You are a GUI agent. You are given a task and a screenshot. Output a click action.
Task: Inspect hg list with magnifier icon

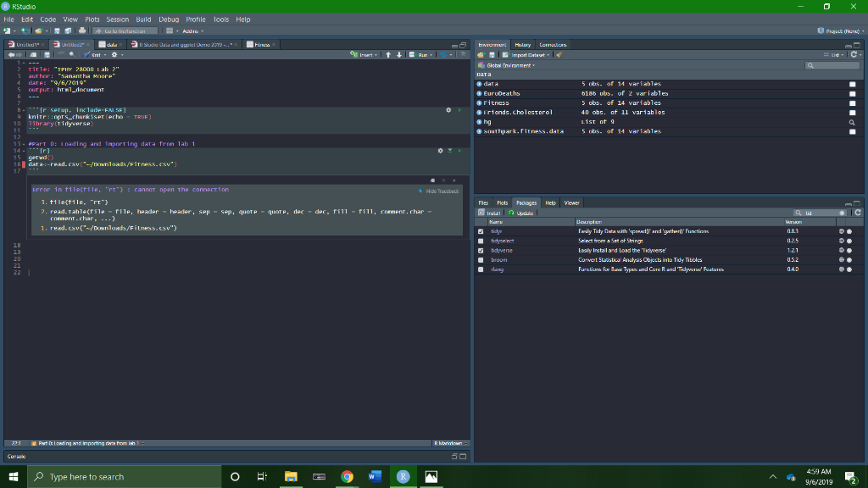tap(852, 122)
